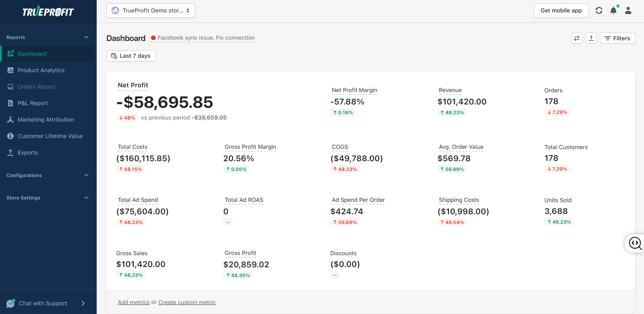
Task: Click the Total Ad ROAS label
Action: point(244,200)
